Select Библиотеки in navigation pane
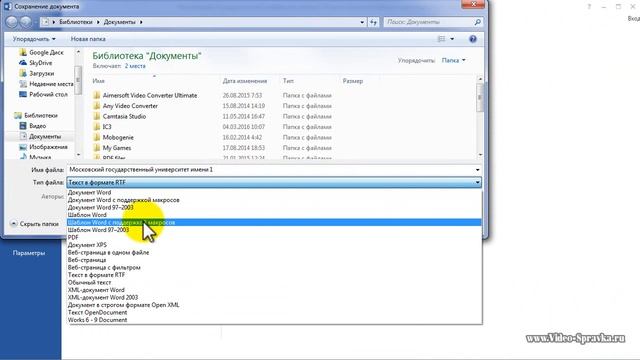This screenshot has height=360, width=640. pyautogui.click(x=36, y=116)
